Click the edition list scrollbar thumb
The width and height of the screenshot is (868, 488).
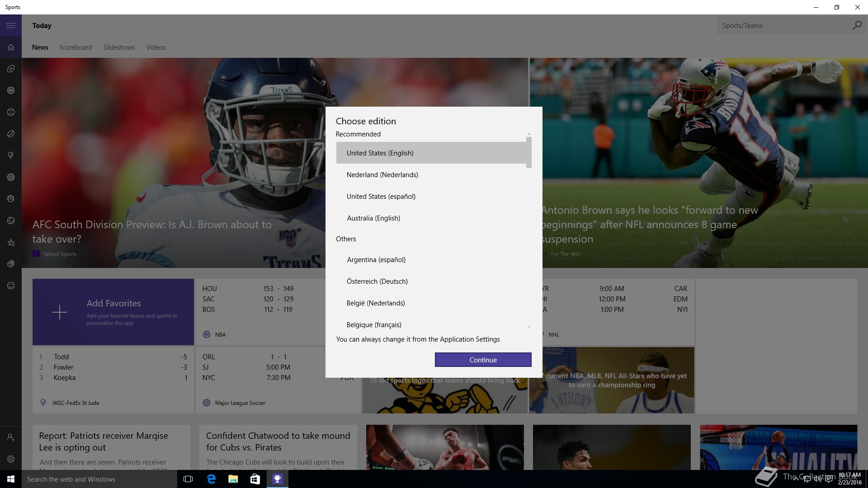tap(529, 153)
